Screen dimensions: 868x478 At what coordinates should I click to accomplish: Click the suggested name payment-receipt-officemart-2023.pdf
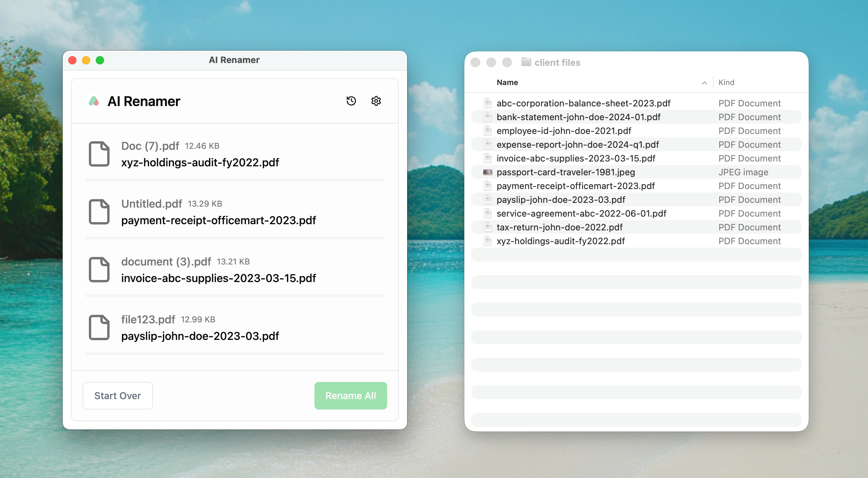(x=218, y=220)
